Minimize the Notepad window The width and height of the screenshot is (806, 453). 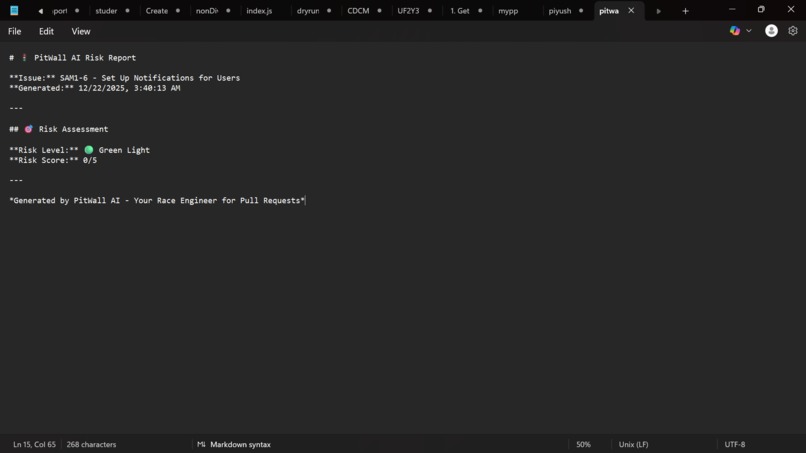tap(732, 9)
